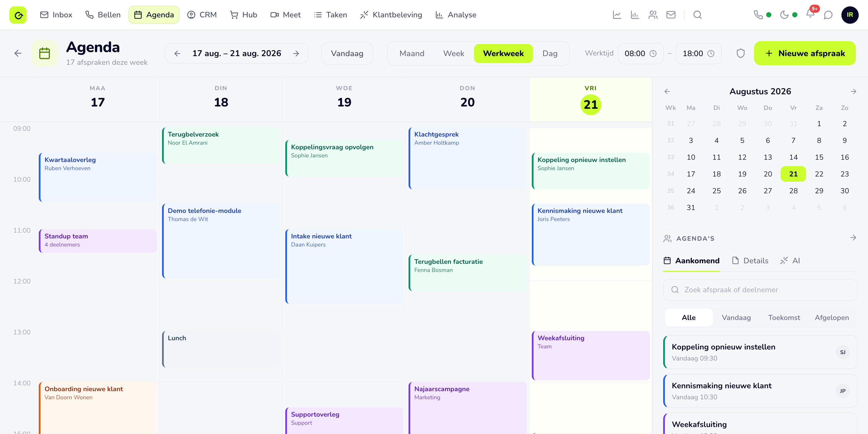The height and width of the screenshot is (434, 868).
Task: Filter upcoming list by Alle
Action: (x=689, y=317)
